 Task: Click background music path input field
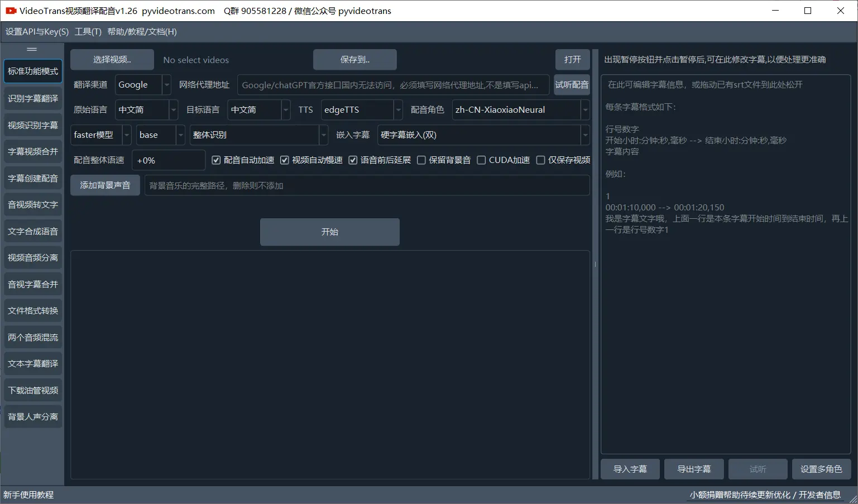click(367, 185)
